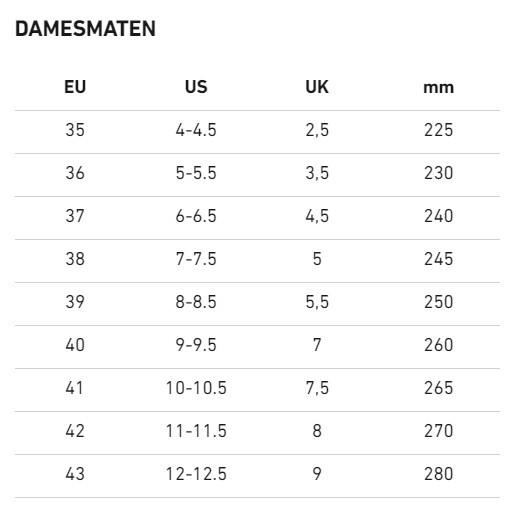Screen dimensions: 513x526
Task: Click the 260 mm cell
Action: (439, 345)
